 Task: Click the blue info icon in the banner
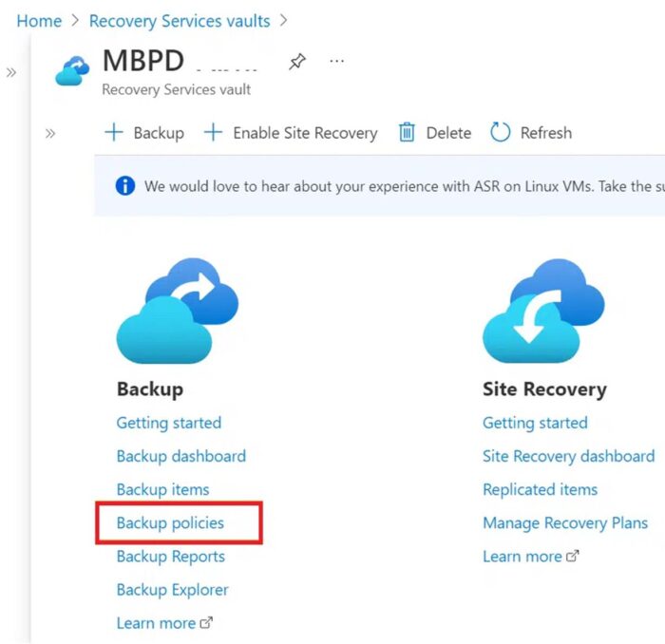[125, 185]
